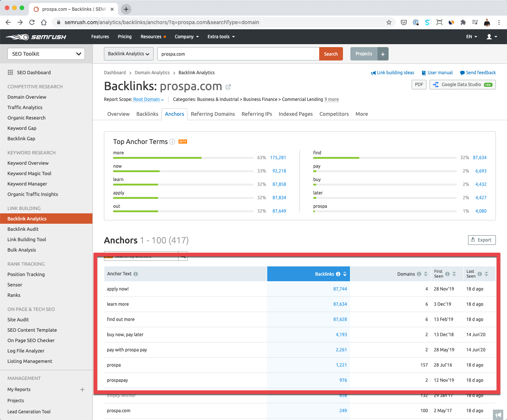Screen dimensions: 507x420
Task: Click the anchor search magnifier icon
Action: click(183, 256)
